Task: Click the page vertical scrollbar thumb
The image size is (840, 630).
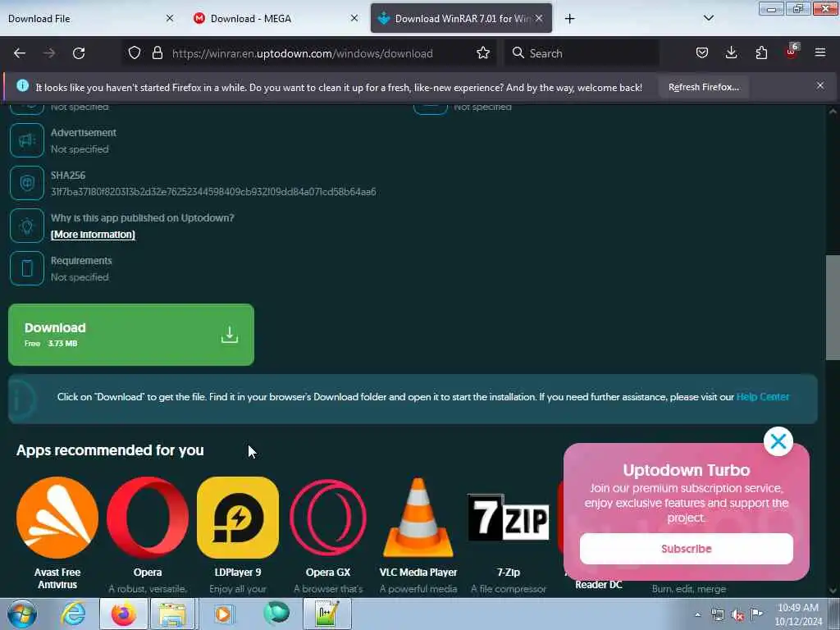Action: pyautogui.click(x=833, y=308)
